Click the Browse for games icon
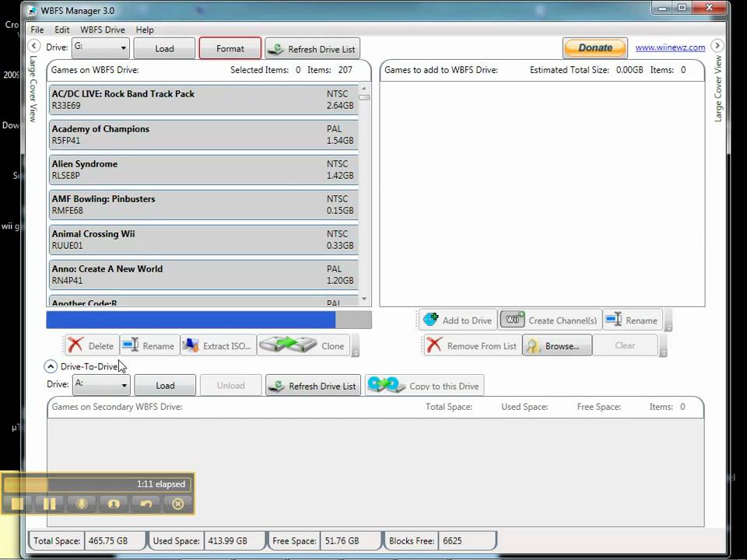 click(x=533, y=346)
